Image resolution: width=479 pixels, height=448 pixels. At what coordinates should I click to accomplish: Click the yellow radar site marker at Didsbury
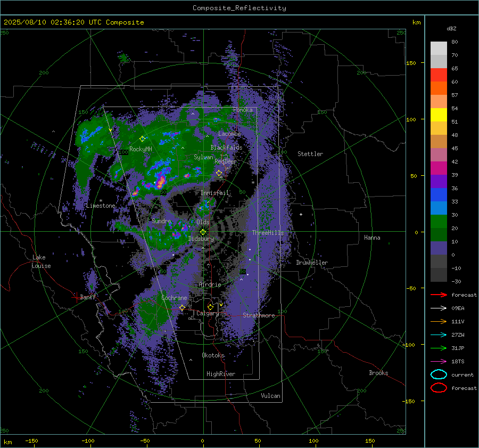203,232
